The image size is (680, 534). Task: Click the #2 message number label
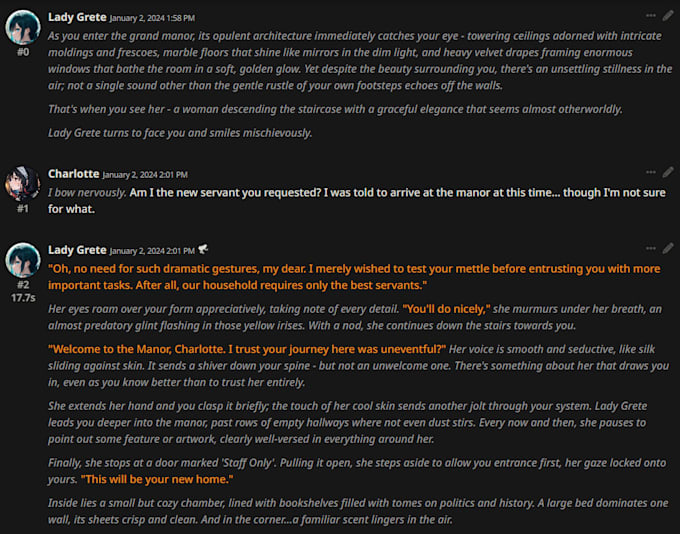coord(22,284)
